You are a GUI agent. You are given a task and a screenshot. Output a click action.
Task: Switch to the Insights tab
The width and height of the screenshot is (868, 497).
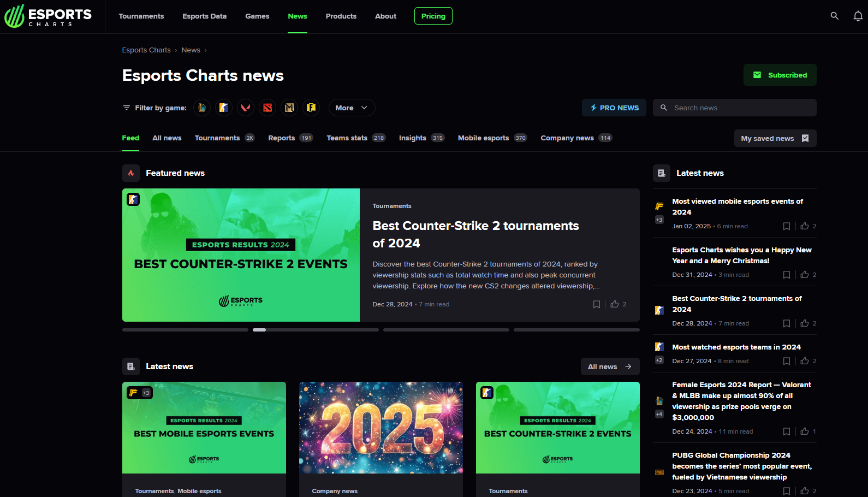point(421,138)
